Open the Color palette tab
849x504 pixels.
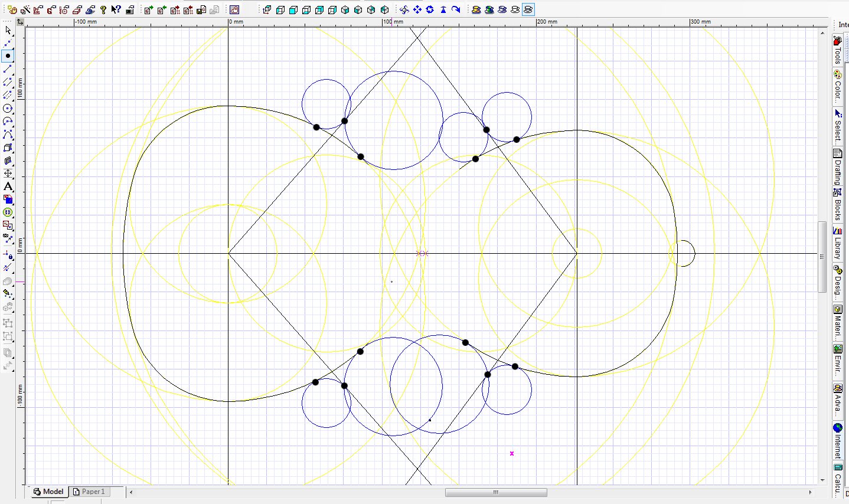(838, 86)
